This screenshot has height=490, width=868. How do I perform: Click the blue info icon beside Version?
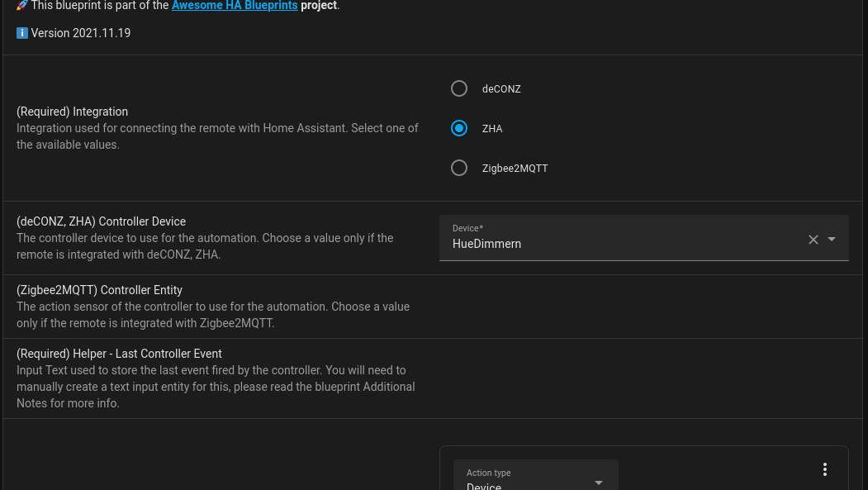click(22, 33)
